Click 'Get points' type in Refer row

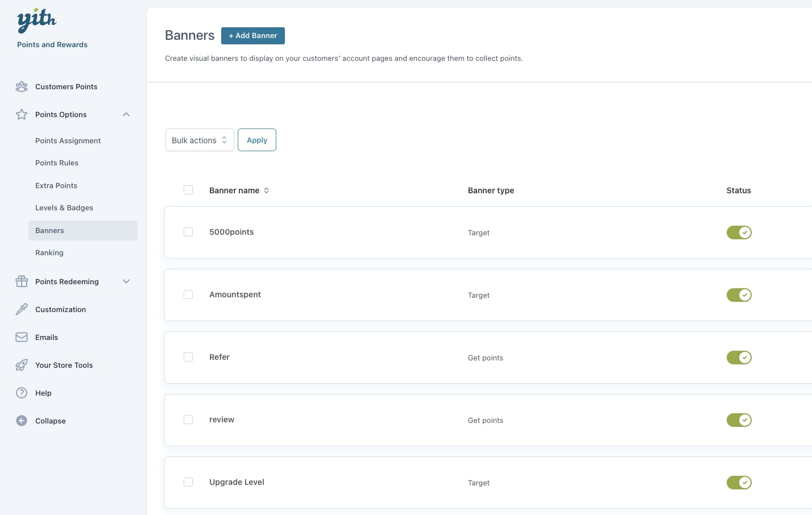(x=486, y=358)
